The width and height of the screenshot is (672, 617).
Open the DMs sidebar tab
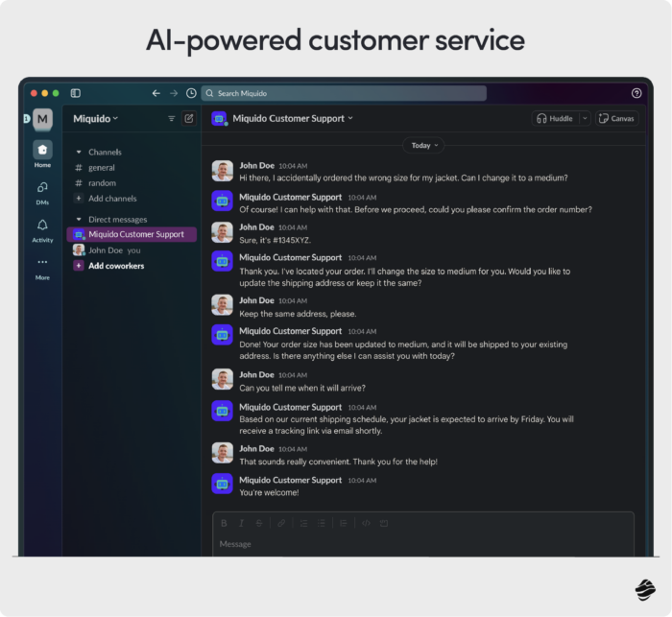[42, 193]
